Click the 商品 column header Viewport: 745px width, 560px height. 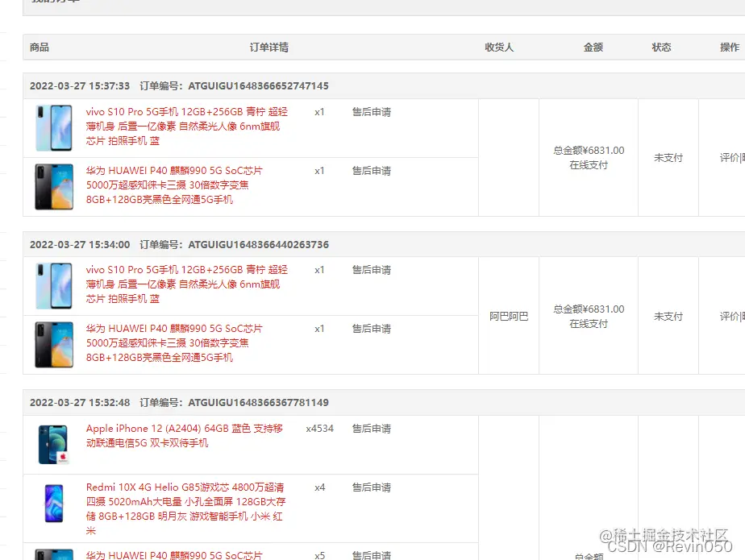tap(40, 47)
